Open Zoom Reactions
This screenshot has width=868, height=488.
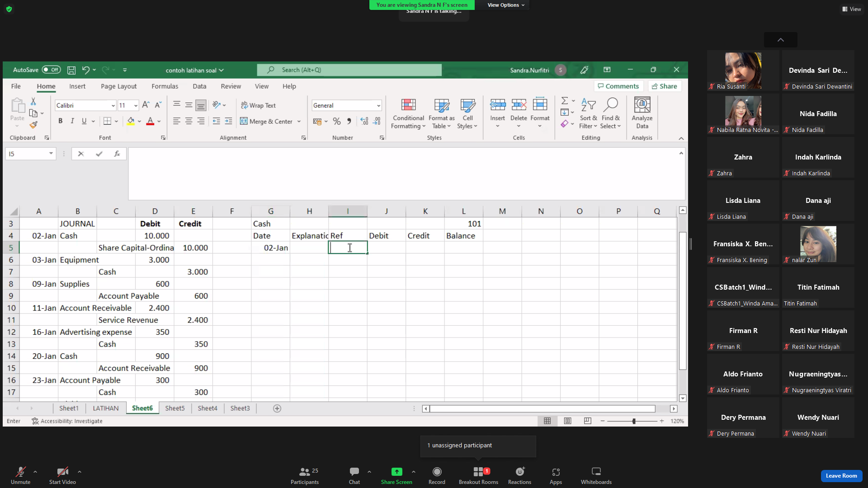[x=519, y=475]
